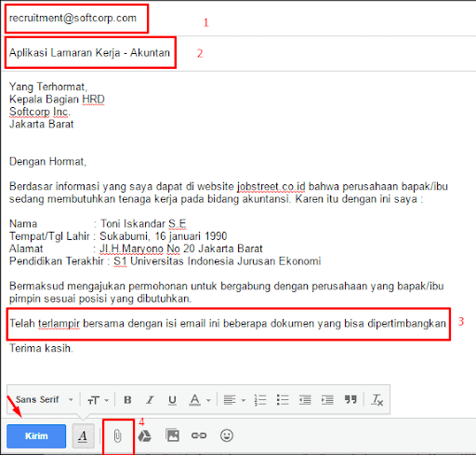
Task: Click the remove formatting icon
Action: point(377,400)
